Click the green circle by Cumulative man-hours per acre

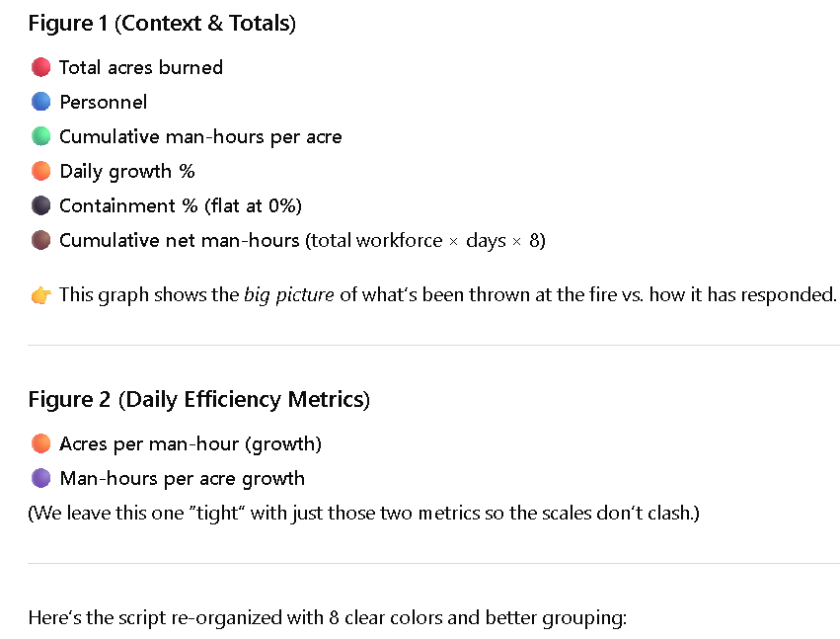(40, 136)
